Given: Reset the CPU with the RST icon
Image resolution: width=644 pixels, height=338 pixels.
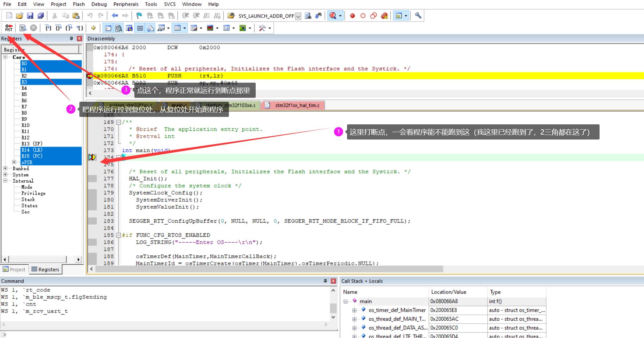Looking at the screenshot, I should coord(9,28).
